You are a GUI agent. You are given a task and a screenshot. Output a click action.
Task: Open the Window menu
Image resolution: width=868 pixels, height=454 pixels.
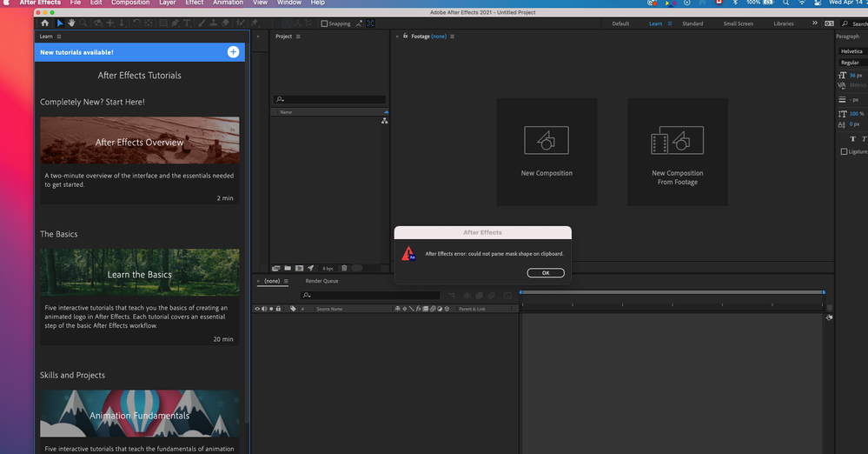(x=289, y=3)
